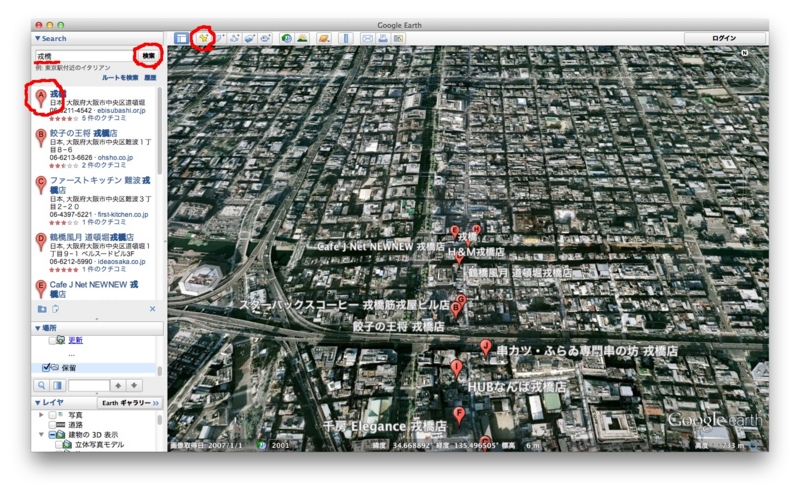
Task: Click the Add Image Overlay icon
Action: (x=250, y=38)
